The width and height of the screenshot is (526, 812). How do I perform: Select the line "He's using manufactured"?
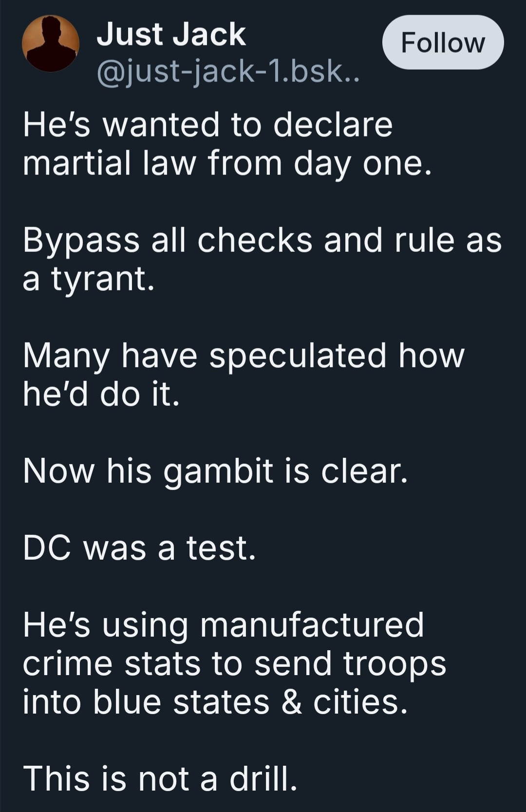224,625
